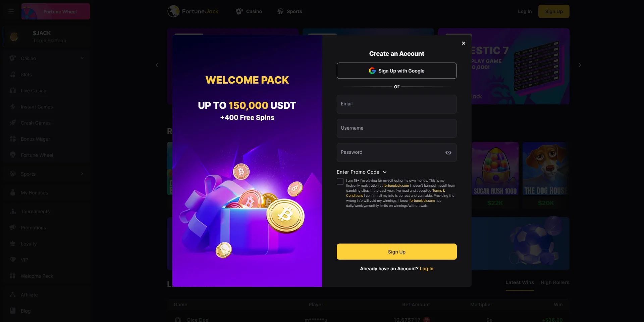The height and width of the screenshot is (322, 644).
Task: Open the hamburger menu icon
Action: tap(11, 11)
